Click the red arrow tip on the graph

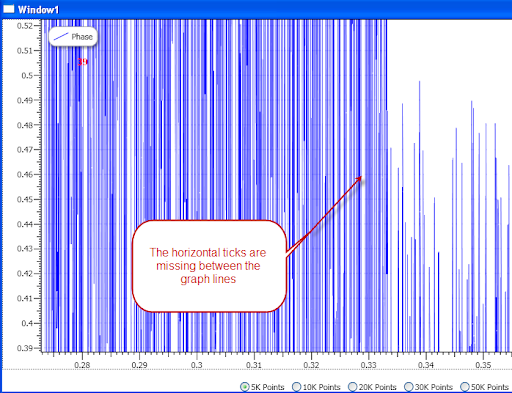[360, 178]
